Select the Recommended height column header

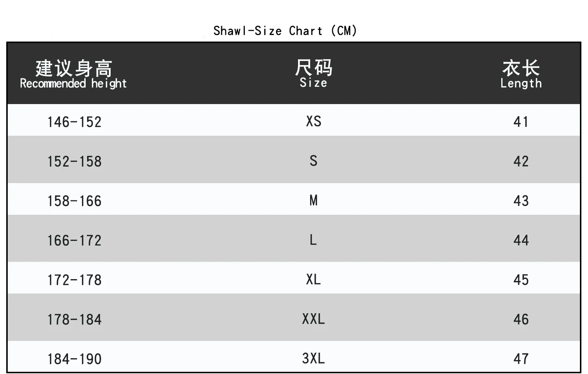73,74
